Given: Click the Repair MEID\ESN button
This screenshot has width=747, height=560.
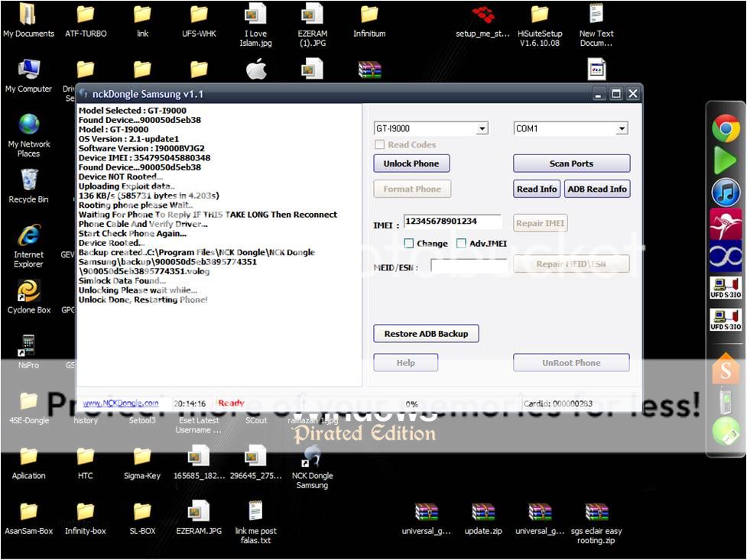Looking at the screenshot, I should tap(571, 264).
